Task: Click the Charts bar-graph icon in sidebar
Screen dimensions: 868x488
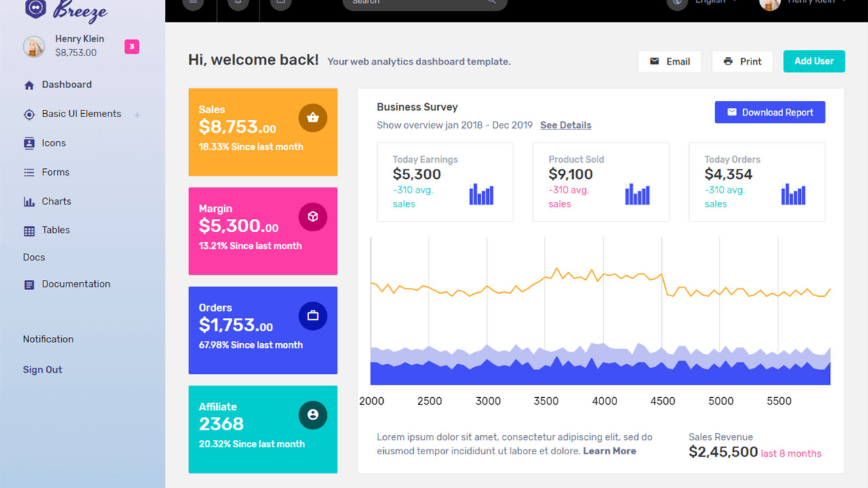Action: (x=29, y=202)
